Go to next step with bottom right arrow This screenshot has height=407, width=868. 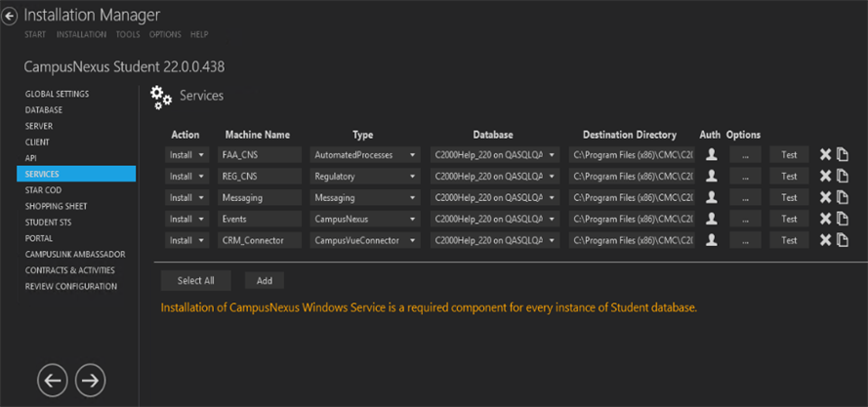(x=90, y=381)
